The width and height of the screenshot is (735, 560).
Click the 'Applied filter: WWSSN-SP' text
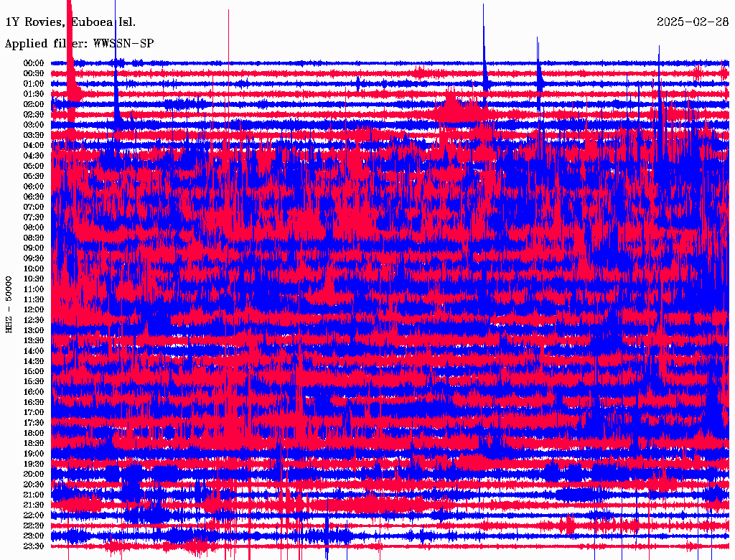tap(79, 44)
